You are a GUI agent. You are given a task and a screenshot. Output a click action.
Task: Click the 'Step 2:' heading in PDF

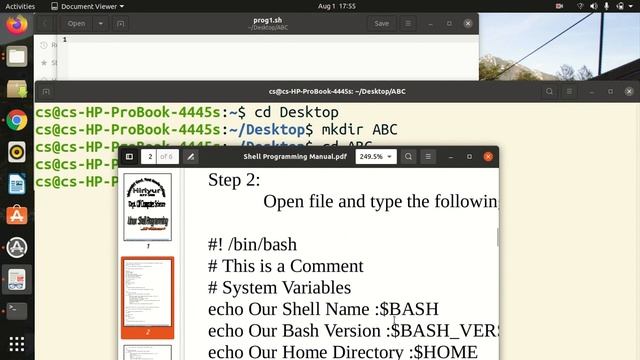click(x=234, y=180)
